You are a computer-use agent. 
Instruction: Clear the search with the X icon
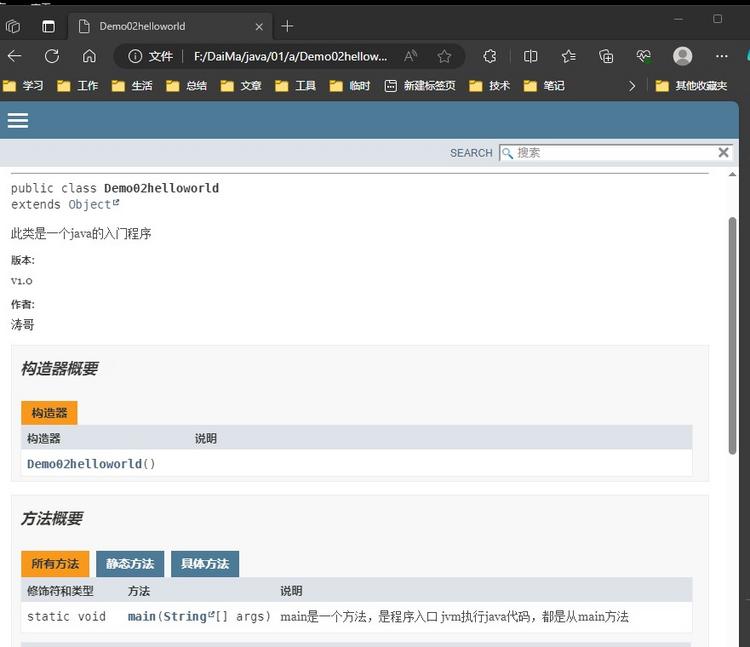723,153
